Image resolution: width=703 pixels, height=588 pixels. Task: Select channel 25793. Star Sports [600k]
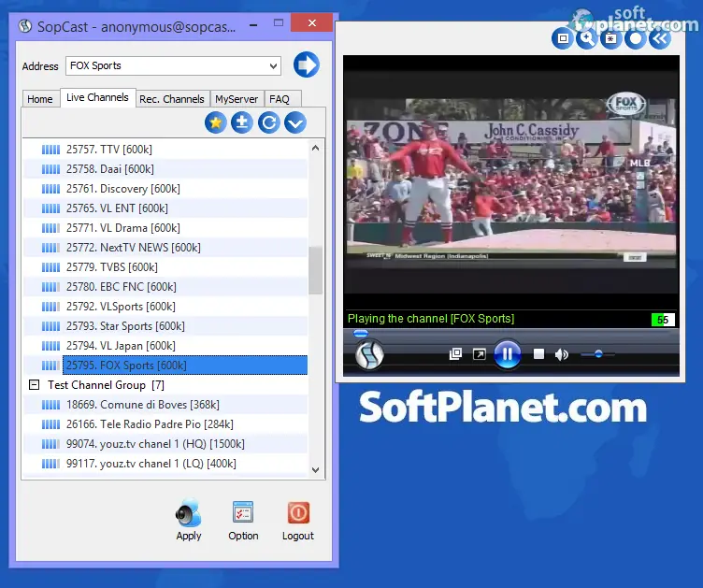pyautogui.click(x=165, y=326)
